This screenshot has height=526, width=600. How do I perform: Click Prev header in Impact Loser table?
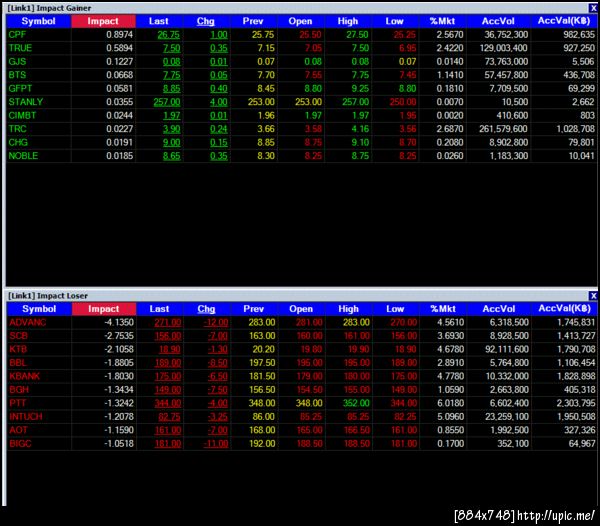pyautogui.click(x=254, y=309)
